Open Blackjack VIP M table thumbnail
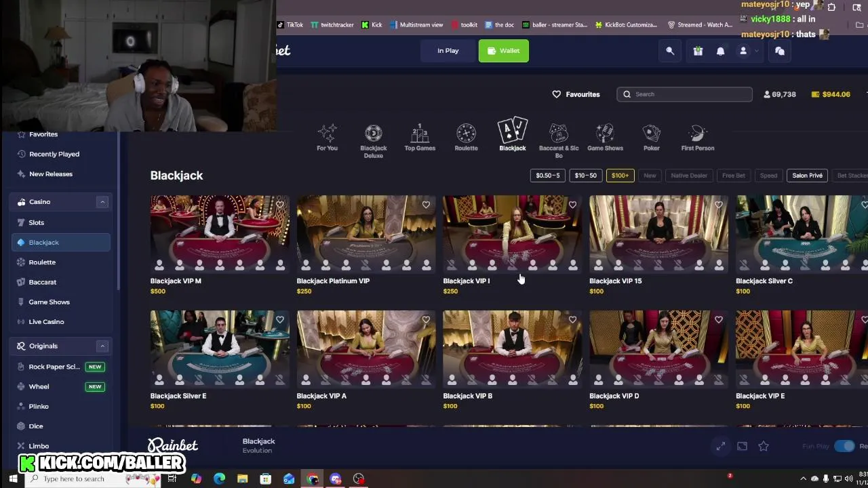Image resolution: width=868 pixels, height=488 pixels. (x=220, y=234)
